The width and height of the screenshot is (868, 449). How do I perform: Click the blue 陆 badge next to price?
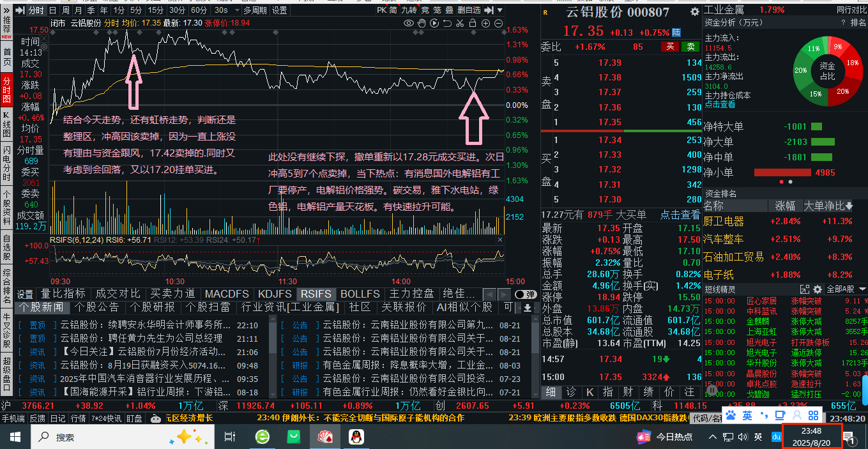pyautogui.click(x=676, y=32)
